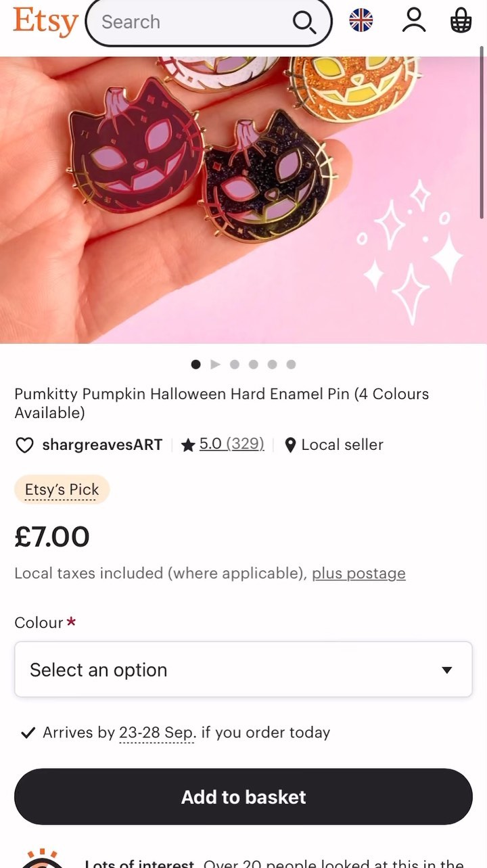Screen dimensions: 487x868
Task: Select the first carousel dot
Action: (196, 364)
